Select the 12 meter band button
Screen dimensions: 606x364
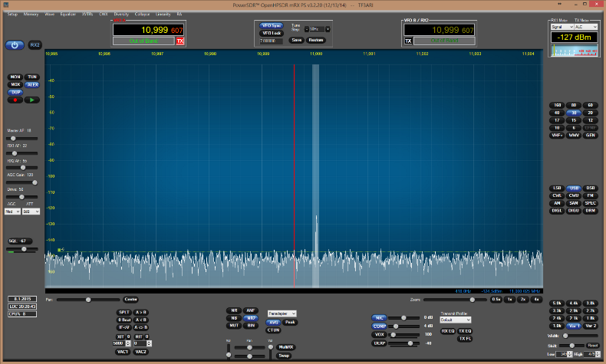coord(590,120)
